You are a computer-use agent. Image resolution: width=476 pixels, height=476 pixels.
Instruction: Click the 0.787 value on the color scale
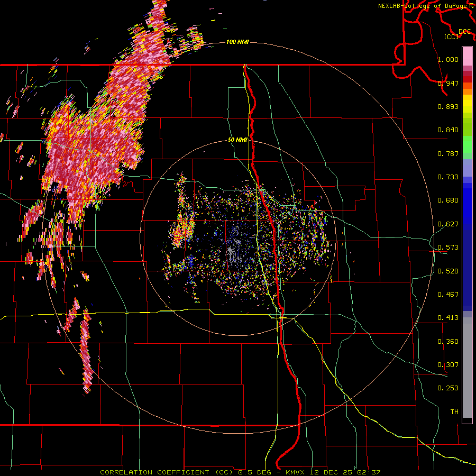(x=448, y=153)
